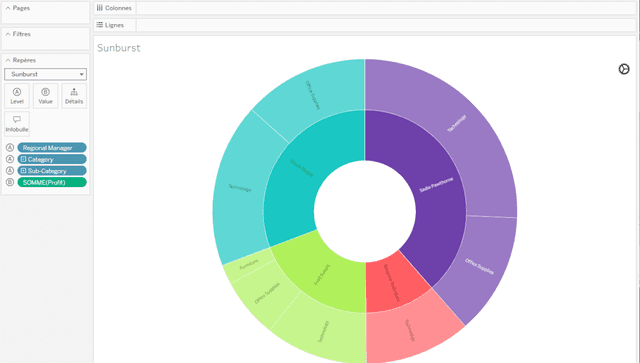Select light green Furniture outer segment
Screen dimensions: 640x363
[249, 264]
